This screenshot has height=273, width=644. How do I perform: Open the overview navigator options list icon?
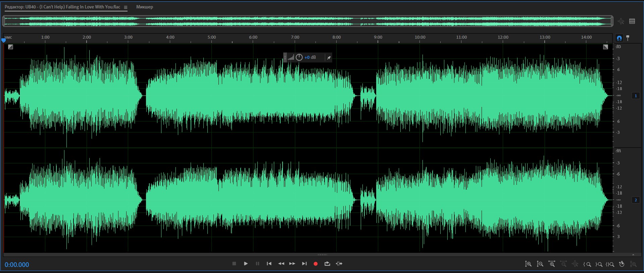pos(632,21)
